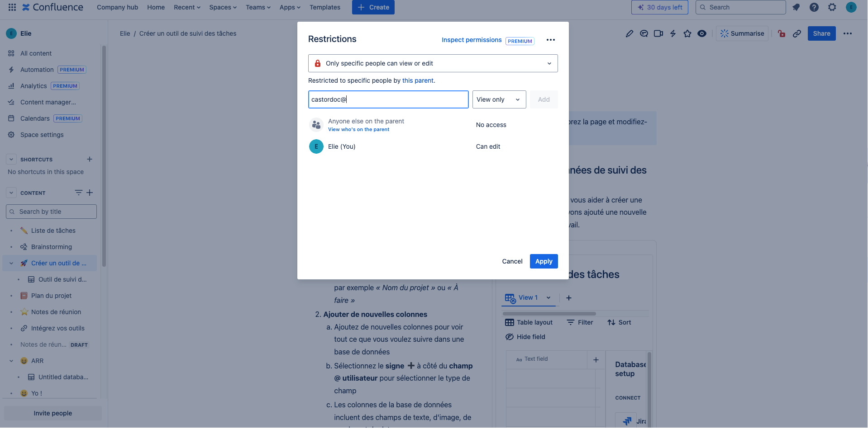Click the Inspect permissions link
Viewport: 868px width, 429px height.
[x=471, y=40]
